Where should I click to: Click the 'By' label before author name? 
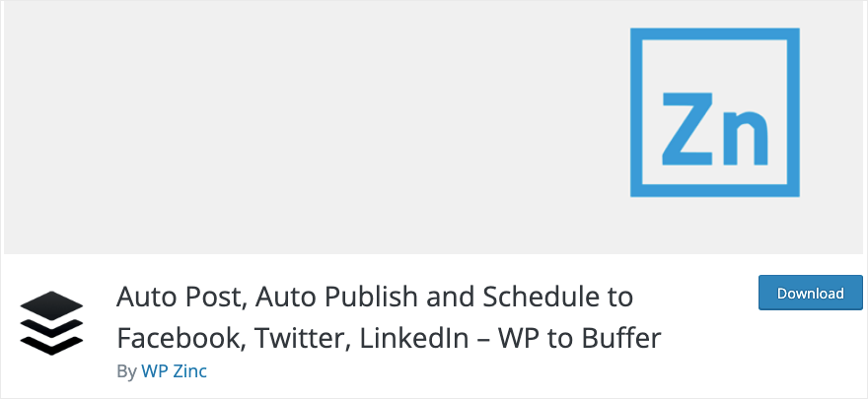(x=126, y=371)
